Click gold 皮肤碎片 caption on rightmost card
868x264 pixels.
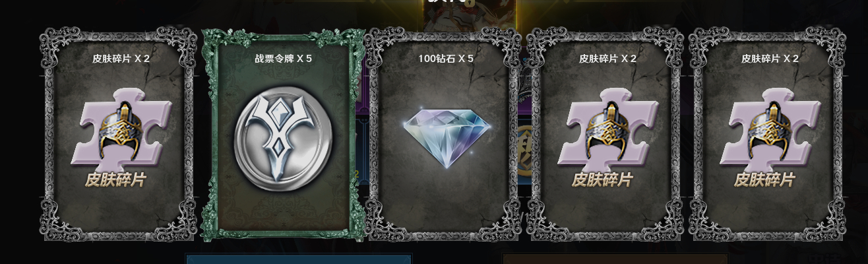tap(765, 180)
